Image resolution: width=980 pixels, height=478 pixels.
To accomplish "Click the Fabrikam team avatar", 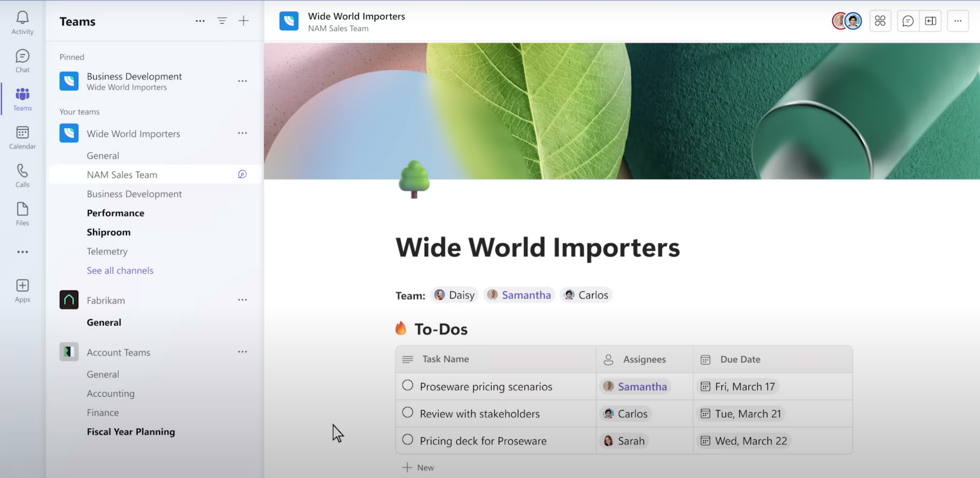I will click(x=69, y=300).
